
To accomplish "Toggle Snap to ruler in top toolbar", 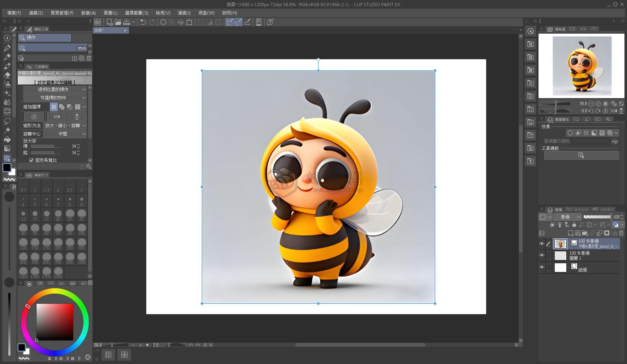I will 230,22.
